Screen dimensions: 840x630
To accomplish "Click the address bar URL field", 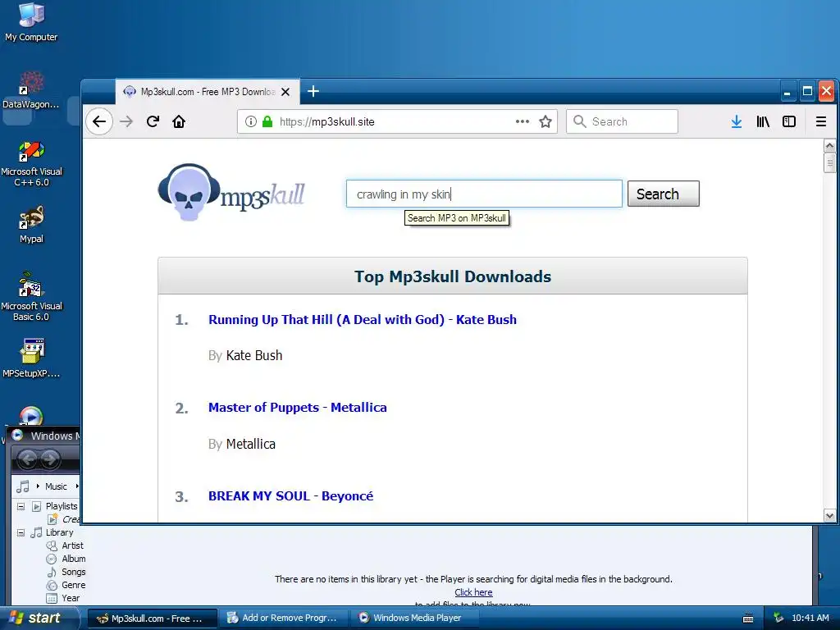I will pos(395,121).
